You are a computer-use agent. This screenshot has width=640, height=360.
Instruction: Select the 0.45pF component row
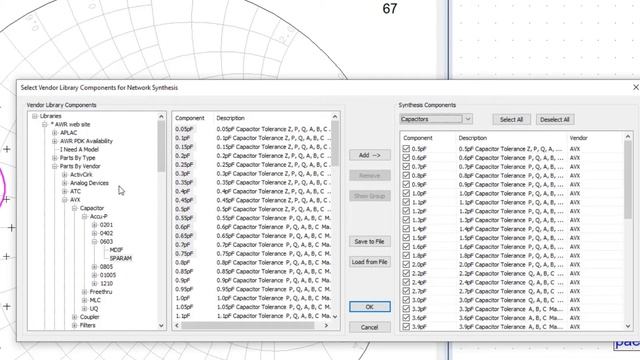(252, 200)
